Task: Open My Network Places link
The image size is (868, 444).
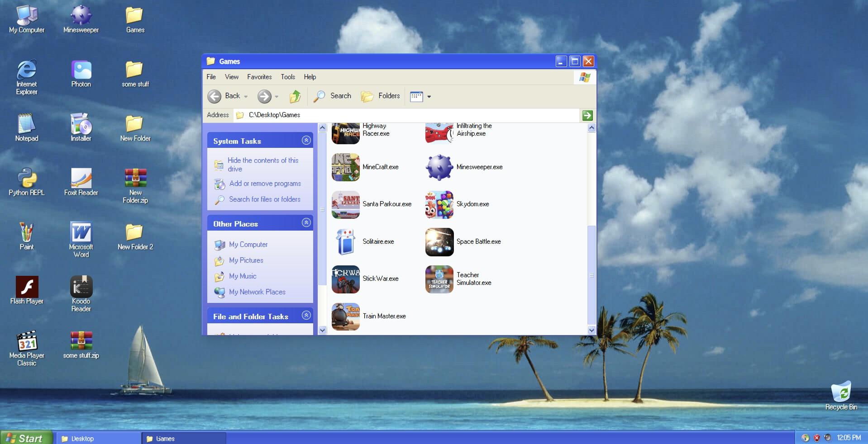Action: (x=257, y=292)
